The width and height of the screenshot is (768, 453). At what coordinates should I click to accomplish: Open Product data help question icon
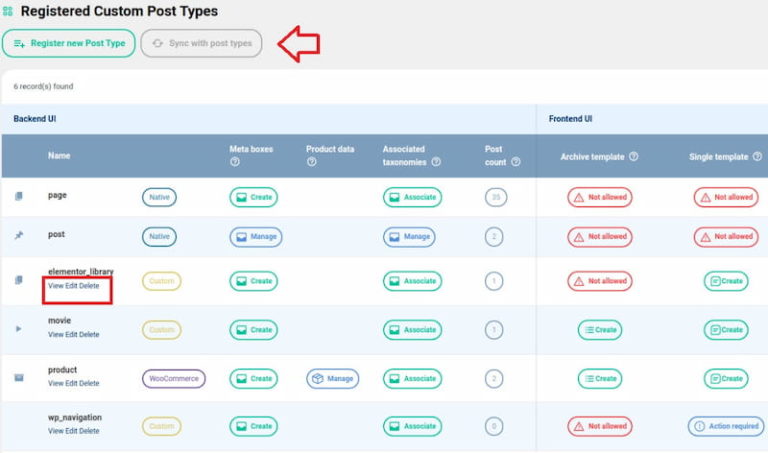312,162
